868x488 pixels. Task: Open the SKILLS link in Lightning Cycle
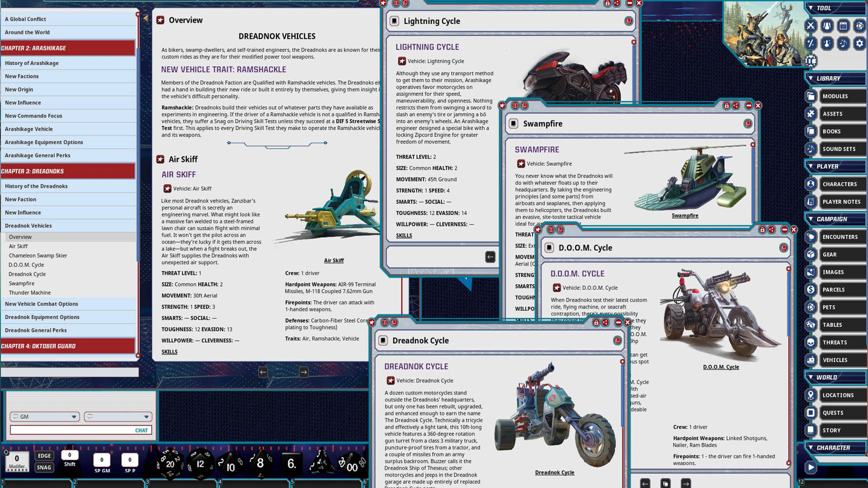404,235
